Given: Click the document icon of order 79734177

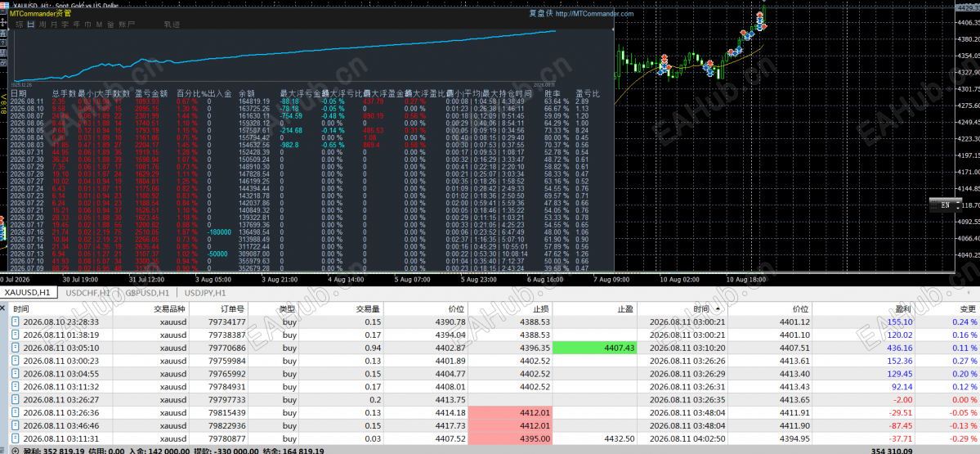Looking at the screenshot, I should click(16, 321).
